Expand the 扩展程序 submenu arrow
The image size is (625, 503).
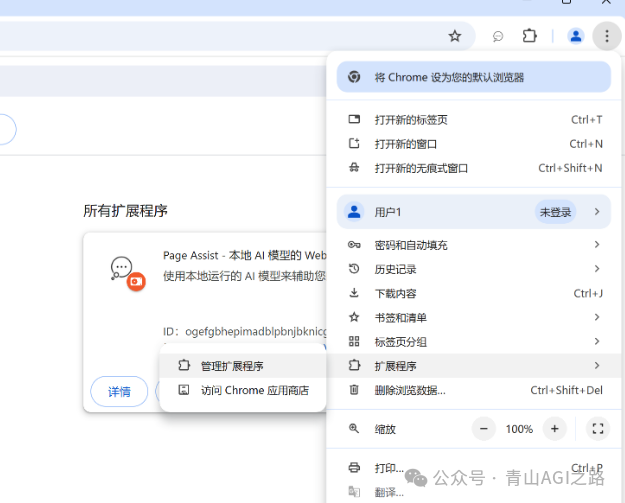pyautogui.click(x=597, y=365)
